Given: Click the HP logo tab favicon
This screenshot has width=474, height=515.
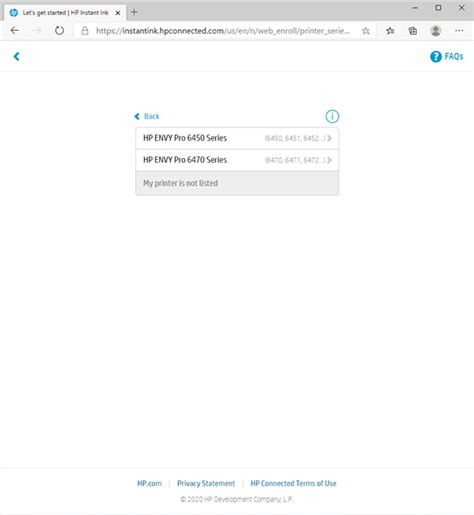Looking at the screenshot, I should 14,13.
